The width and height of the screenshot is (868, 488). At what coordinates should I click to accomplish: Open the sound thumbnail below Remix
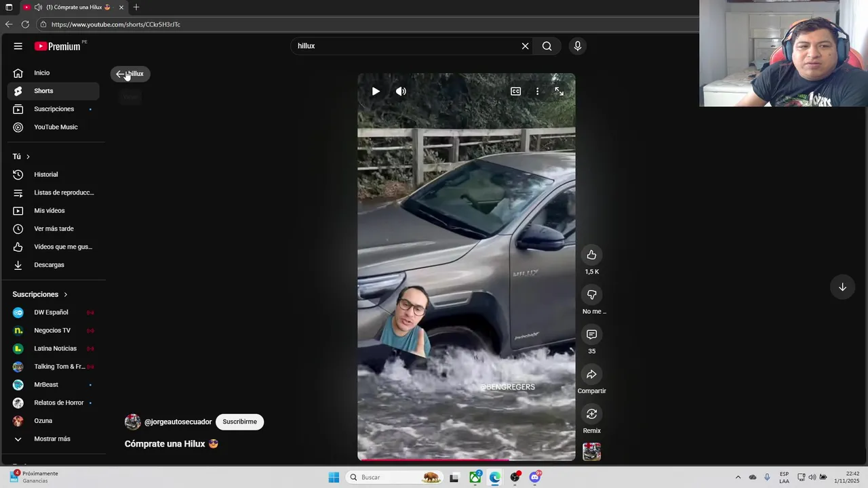tap(591, 451)
